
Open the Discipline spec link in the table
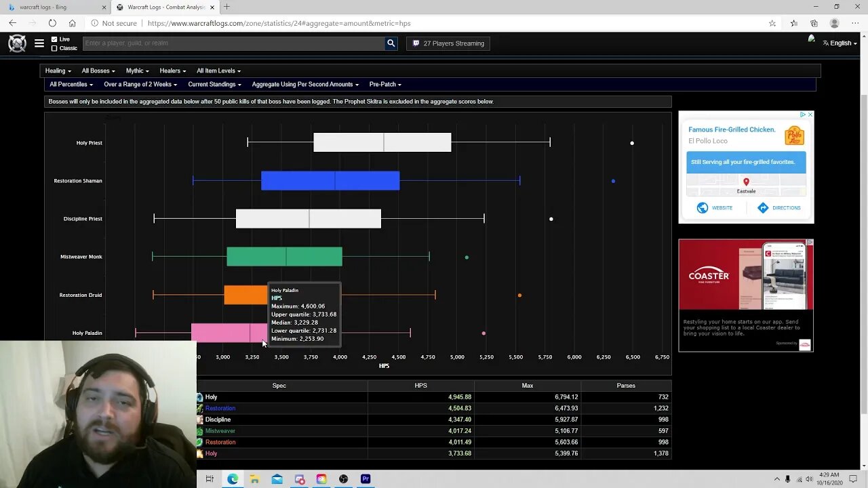coord(218,420)
